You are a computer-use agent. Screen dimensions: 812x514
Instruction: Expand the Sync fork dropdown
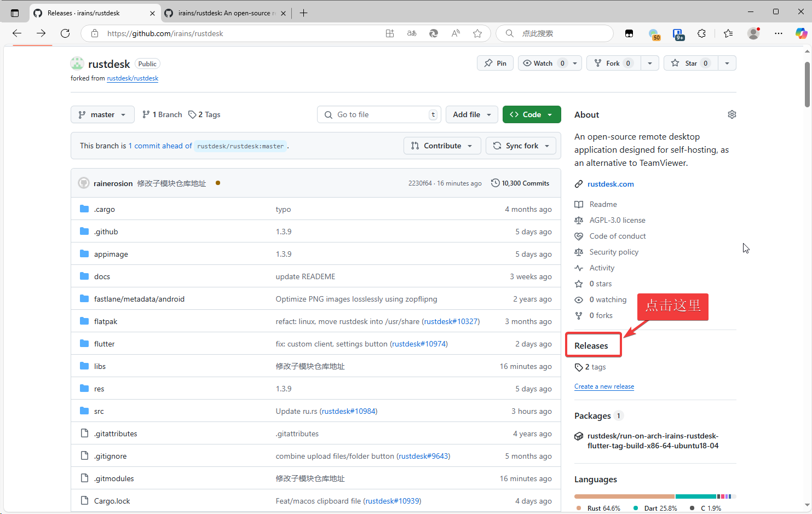pyautogui.click(x=521, y=146)
